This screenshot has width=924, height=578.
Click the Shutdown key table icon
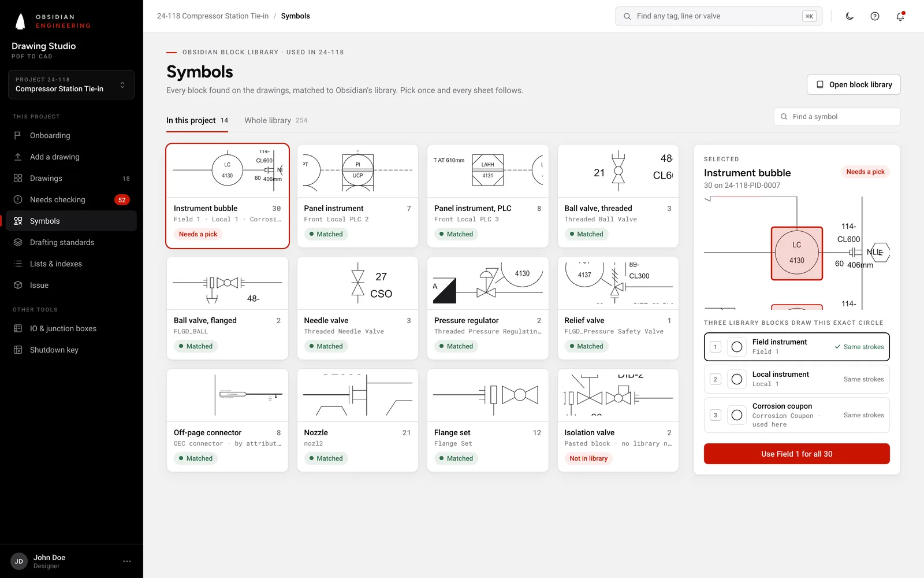click(18, 350)
